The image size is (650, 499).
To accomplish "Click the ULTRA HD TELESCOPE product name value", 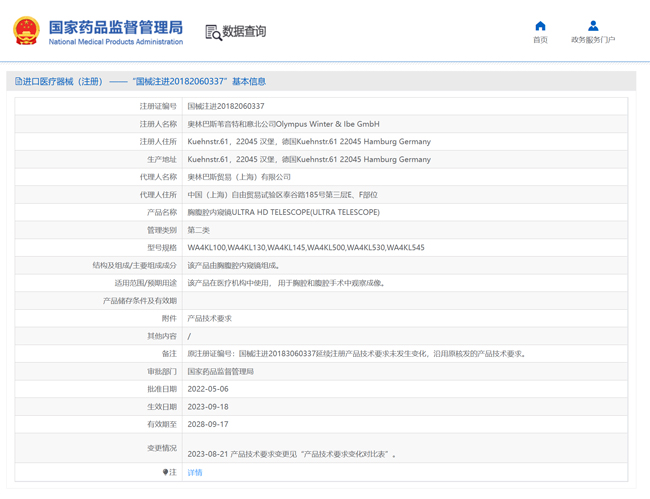I will point(283,212).
